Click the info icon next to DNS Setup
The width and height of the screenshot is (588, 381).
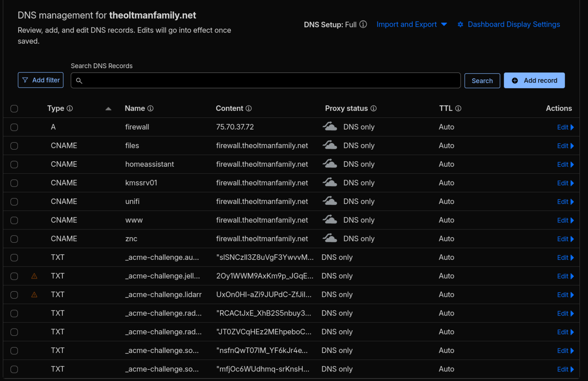point(363,24)
